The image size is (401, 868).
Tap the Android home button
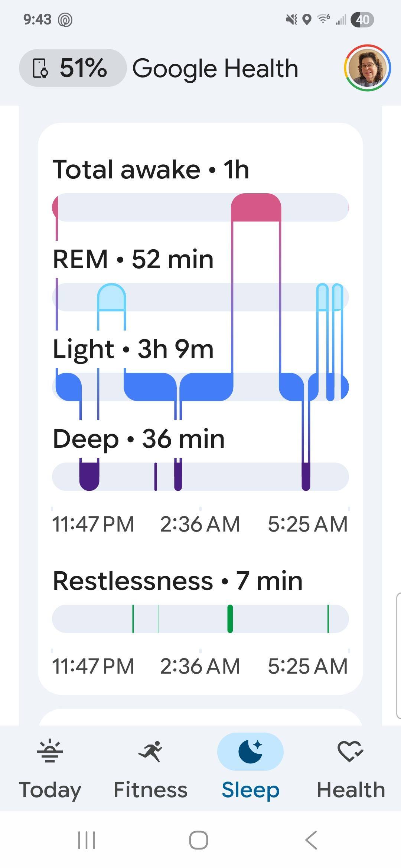coord(199,840)
